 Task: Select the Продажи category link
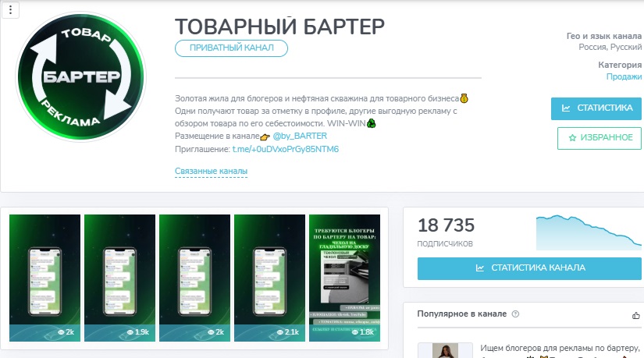click(x=624, y=76)
